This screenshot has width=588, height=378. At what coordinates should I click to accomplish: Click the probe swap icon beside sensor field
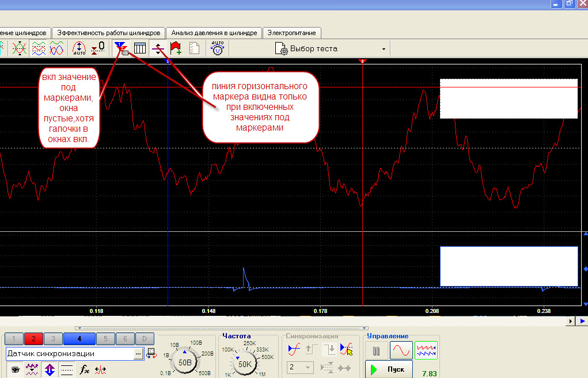click(151, 353)
